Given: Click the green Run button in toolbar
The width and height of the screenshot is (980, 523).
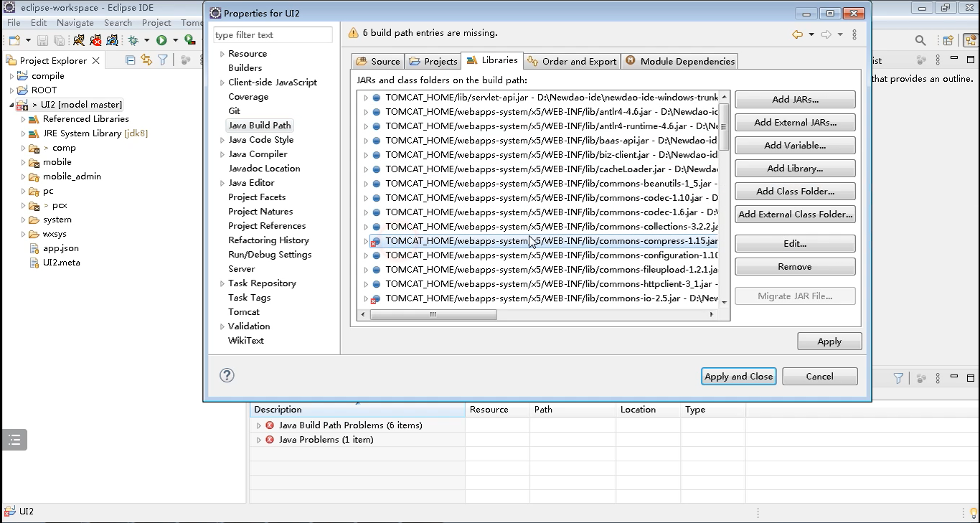Looking at the screenshot, I should [161, 40].
